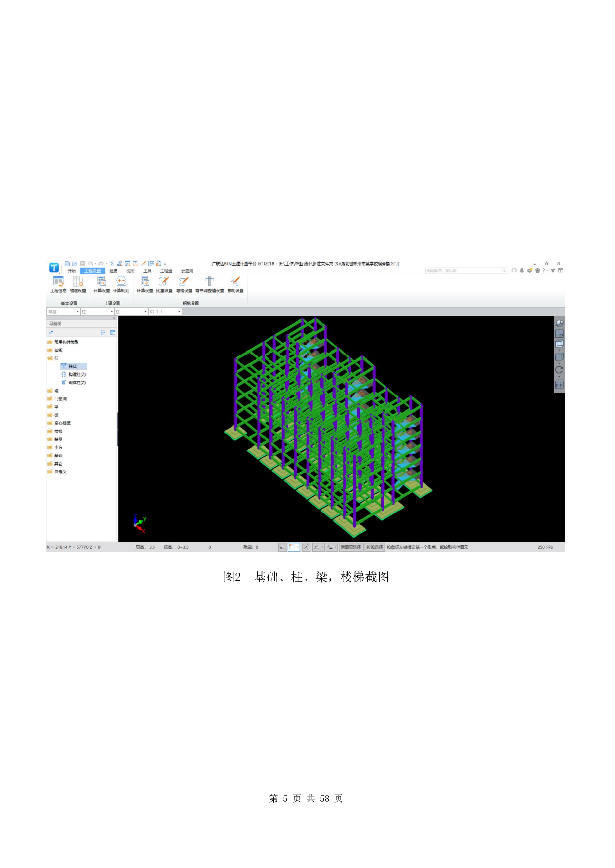Open the KZ-1-1 component dropdown
The height and width of the screenshot is (868, 615).
click(x=165, y=312)
